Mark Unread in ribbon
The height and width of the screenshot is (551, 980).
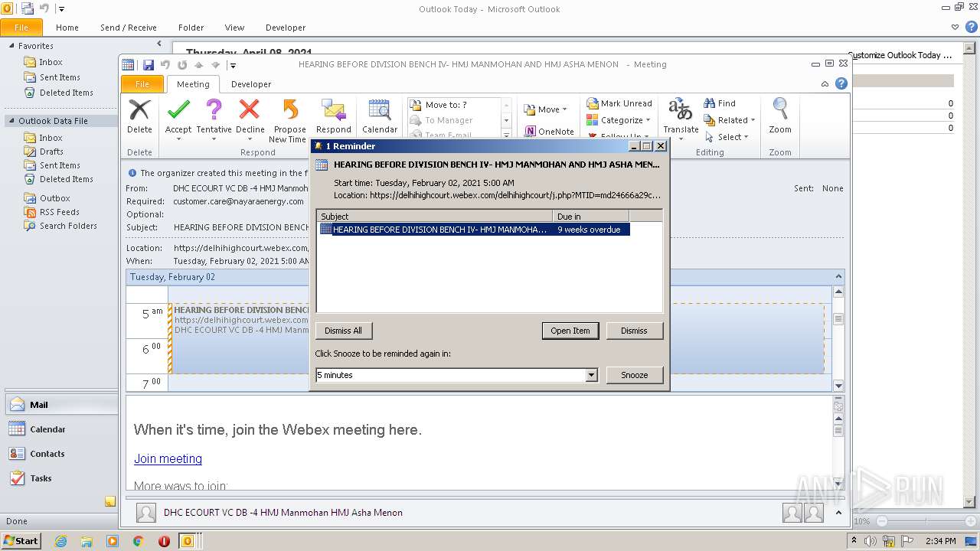[x=619, y=103]
